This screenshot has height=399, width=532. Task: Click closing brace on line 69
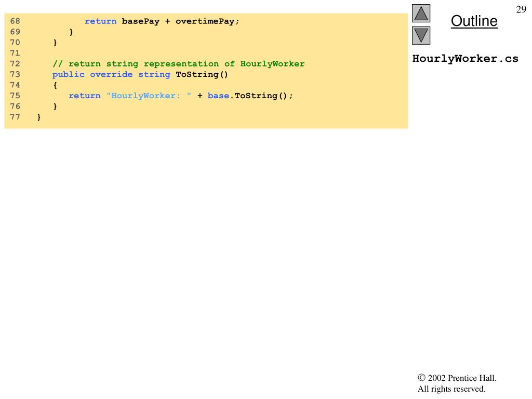point(71,32)
